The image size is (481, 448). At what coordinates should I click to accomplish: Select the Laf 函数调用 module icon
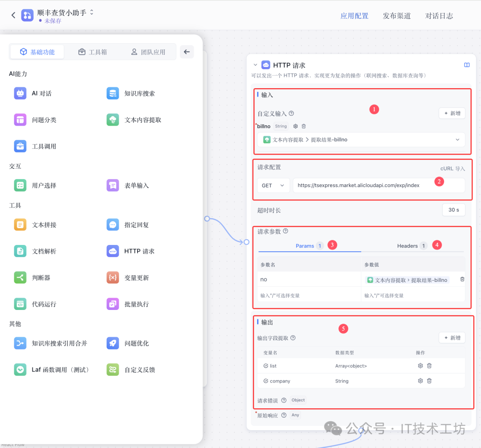coord(20,370)
